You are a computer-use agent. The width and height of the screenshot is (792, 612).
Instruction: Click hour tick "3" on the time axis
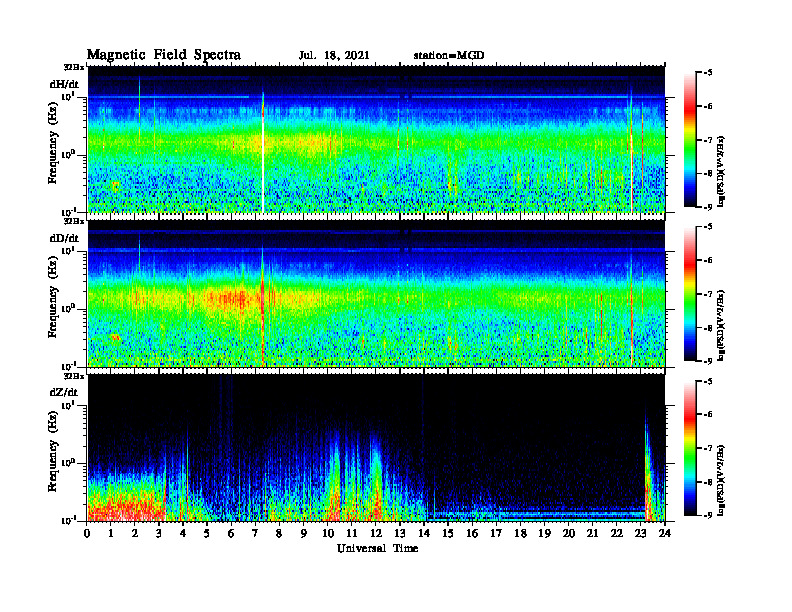point(159,533)
